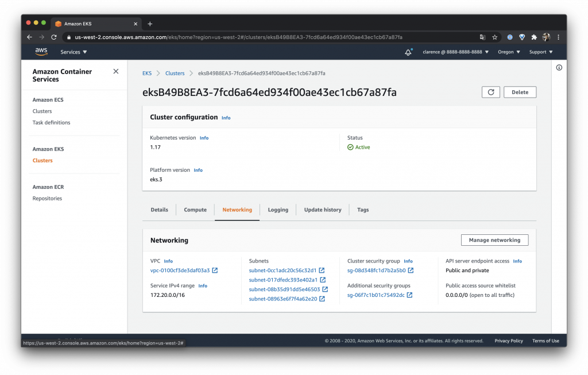The width and height of the screenshot is (588, 375).
Task: Open the info panel circle icon
Action: point(559,68)
